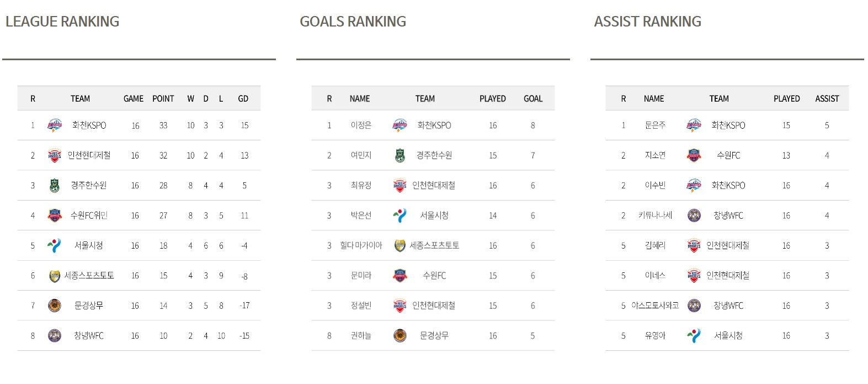Select top scorer 이정은 in goals ranking
Image resolution: width=868 pixels, height=384 pixels.
[361, 125]
